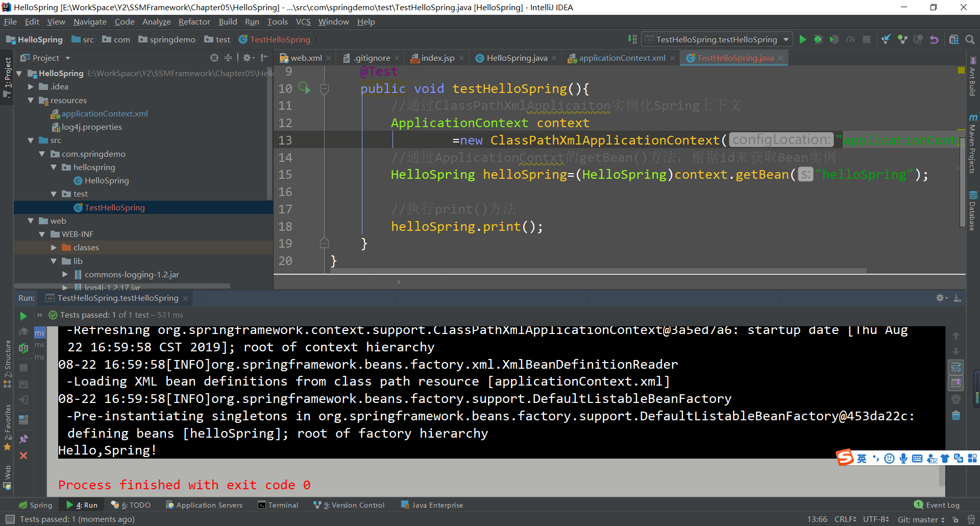Run TestHelloSpring with Coverage icon
Image resolution: width=980 pixels, height=526 pixels.
[834, 39]
